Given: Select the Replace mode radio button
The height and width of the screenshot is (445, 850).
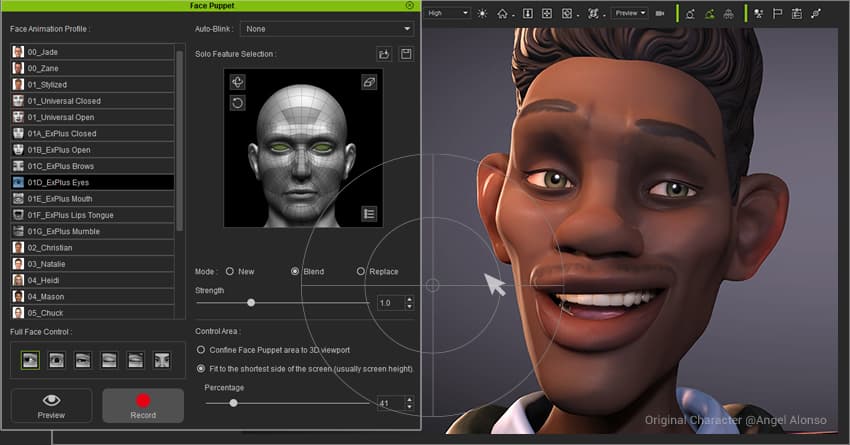Looking at the screenshot, I should click(361, 271).
